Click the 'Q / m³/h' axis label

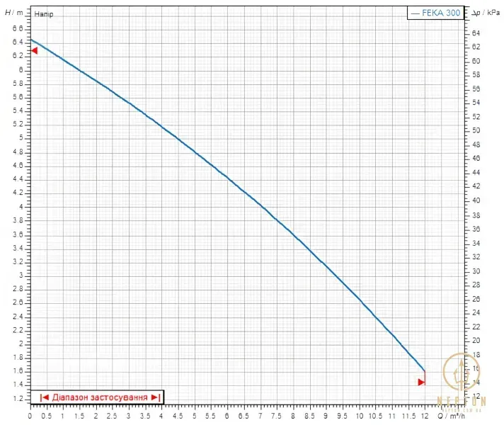pyautogui.click(x=452, y=416)
